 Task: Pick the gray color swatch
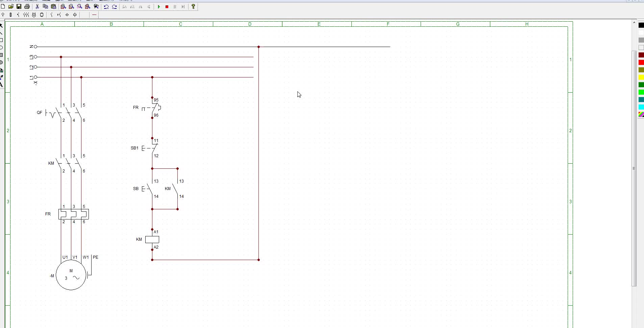pyautogui.click(x=641, y=40)
